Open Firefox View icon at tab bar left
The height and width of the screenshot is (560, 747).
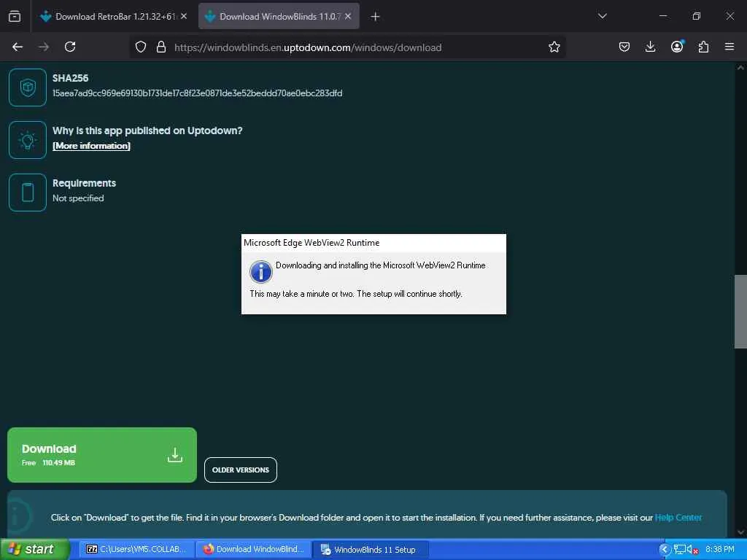pos(15,17)
